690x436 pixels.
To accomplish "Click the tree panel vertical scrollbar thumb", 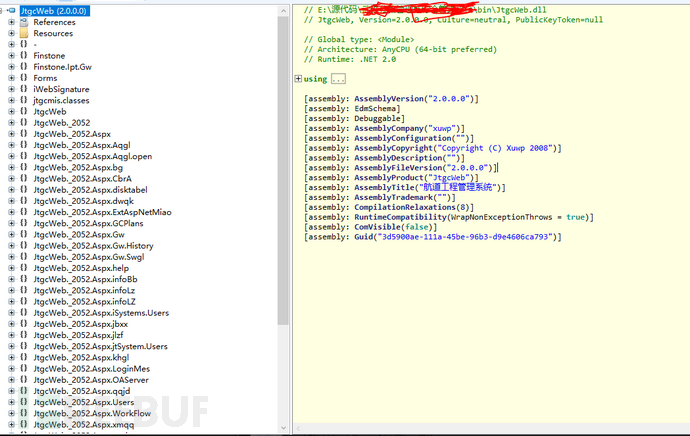I will coord(283,171).
